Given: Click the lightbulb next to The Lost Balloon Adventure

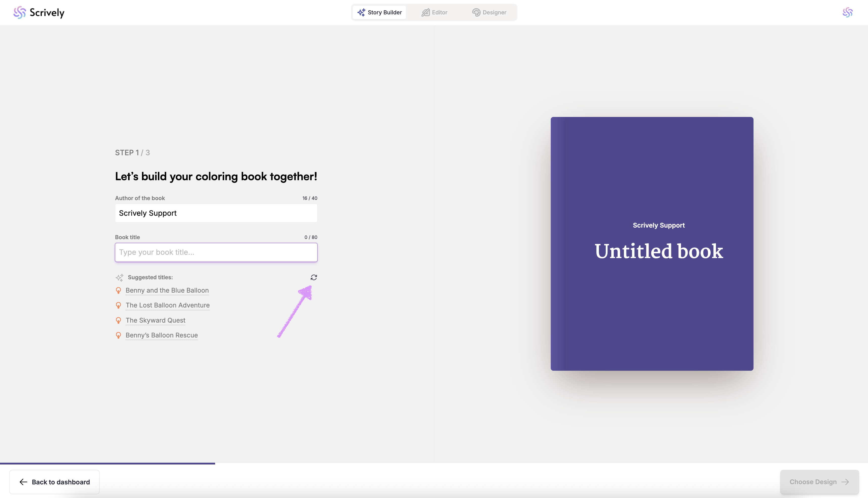Looking at the screenshot, I should pyautogui.click(x=118, y=305).
